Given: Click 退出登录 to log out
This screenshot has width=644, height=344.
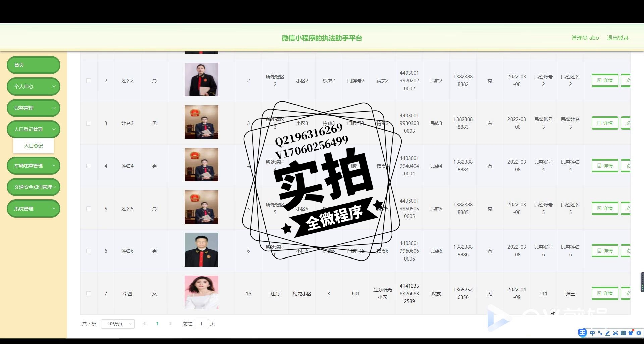Looking at the screenshot, I should tap(618, 38).
